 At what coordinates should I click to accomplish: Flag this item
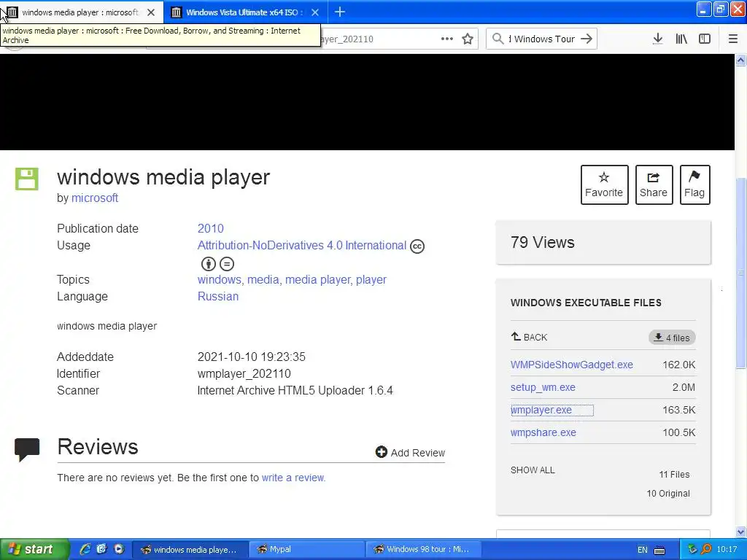694,184
